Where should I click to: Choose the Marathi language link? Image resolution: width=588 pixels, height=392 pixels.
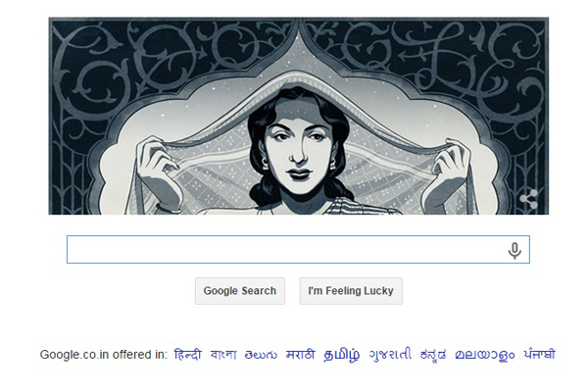[x=300, y=354]
